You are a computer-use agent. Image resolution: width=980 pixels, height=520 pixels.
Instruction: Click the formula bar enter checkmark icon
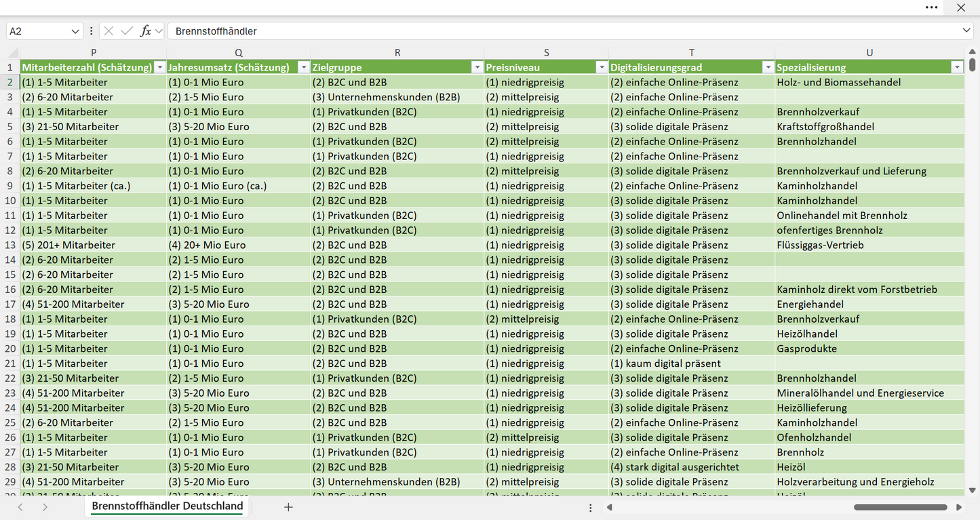tap(127, 31)
